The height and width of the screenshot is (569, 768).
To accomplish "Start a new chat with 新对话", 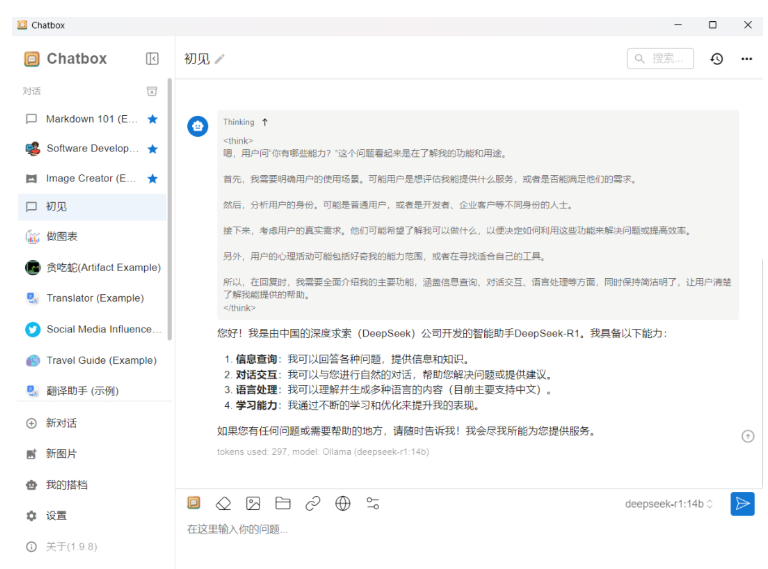I will pos(92,423).
